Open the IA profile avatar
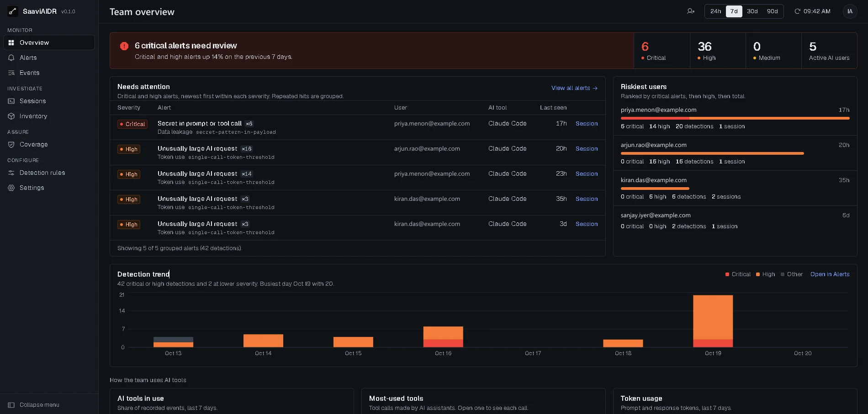The width and height of the screenshot is (868, 414). [850, 11]
